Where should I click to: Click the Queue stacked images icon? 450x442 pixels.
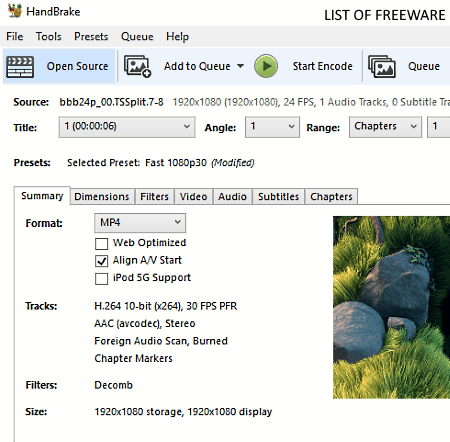click(x=382, y=66)
